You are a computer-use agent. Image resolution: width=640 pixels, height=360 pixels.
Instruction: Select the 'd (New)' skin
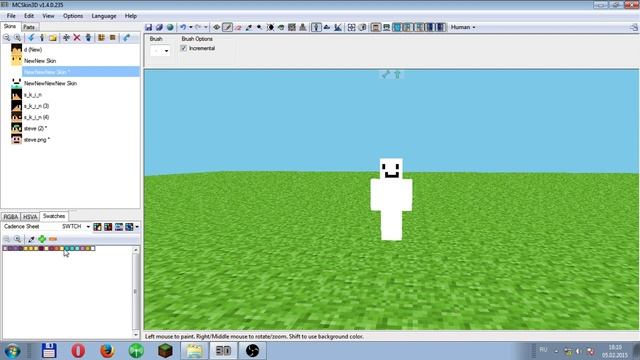33,49
